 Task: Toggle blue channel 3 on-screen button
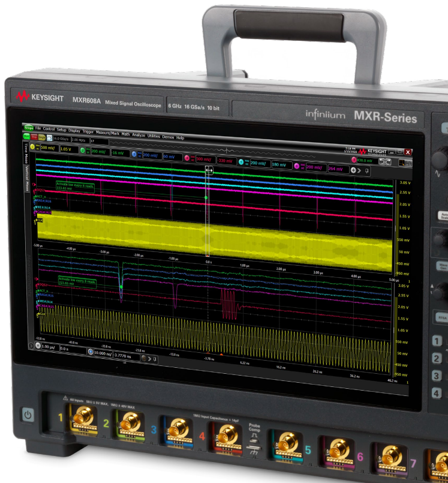click(x=134, y=154)
